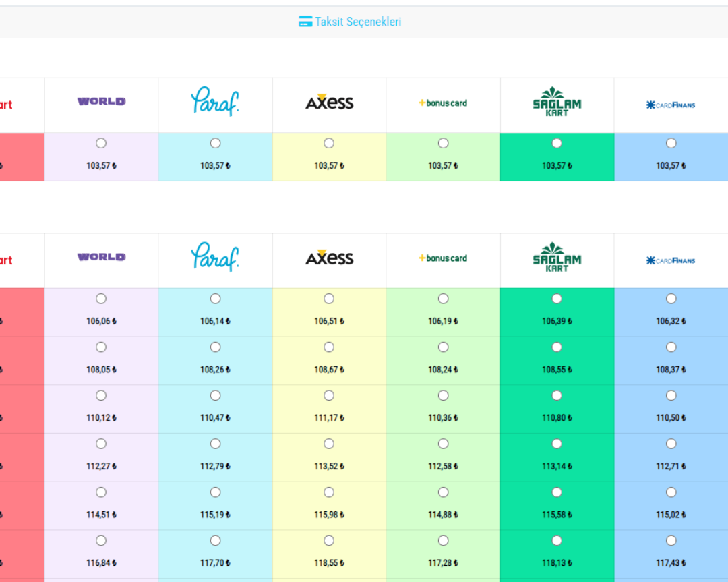
Task: Select the World 106,06 ₺ installment radio button
Action: [x=101, y=299]
